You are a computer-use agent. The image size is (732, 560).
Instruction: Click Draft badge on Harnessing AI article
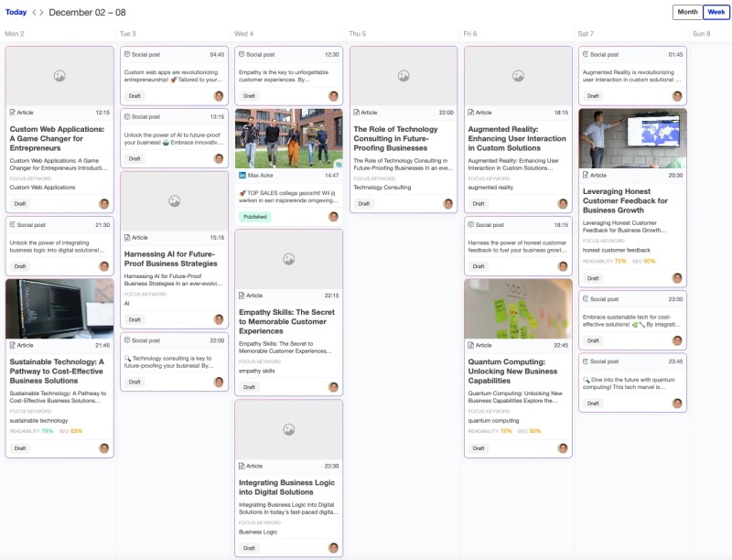click(x=135, y=319)
